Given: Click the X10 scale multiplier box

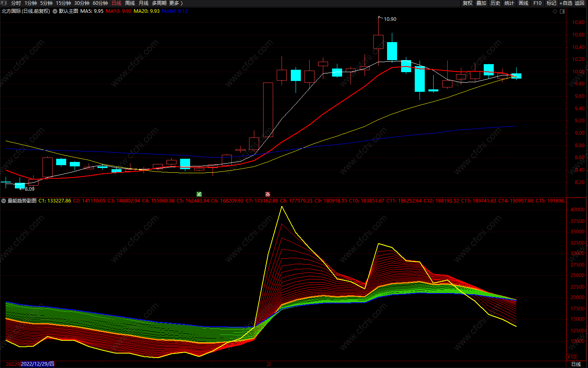Looking at the screenshot, I should 572,357.
